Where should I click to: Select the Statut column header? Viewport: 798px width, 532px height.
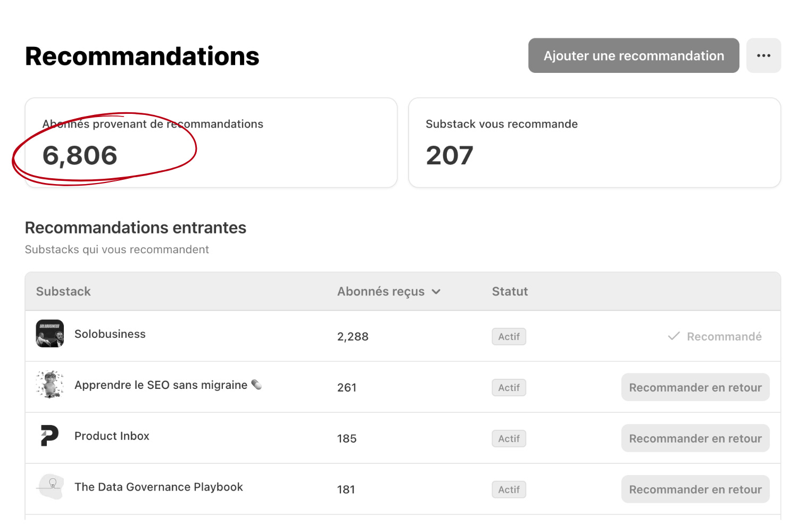pos(510,292)
